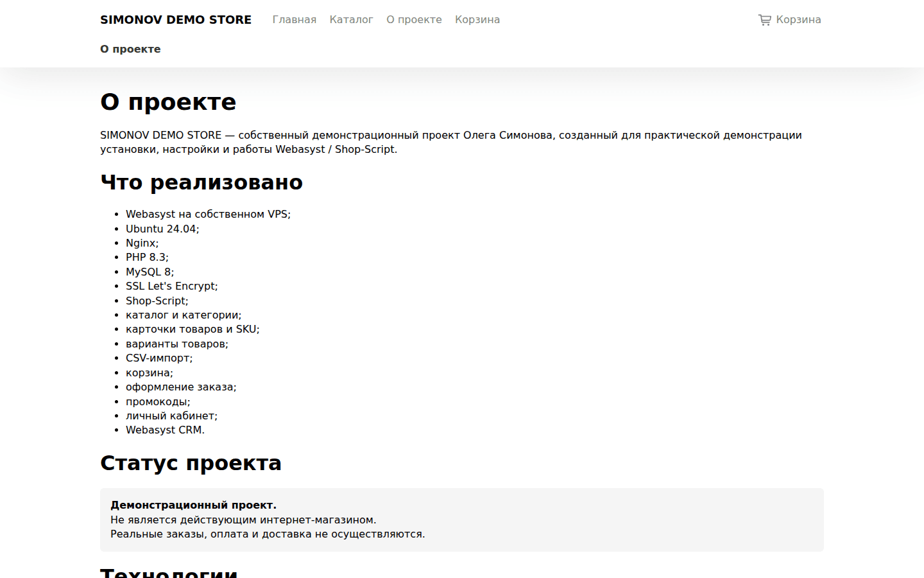The width and height of the screenshot is (924, 578).
Task: Go to SIMONOV DEMO STORE home logo
Action: pos(176,20)
